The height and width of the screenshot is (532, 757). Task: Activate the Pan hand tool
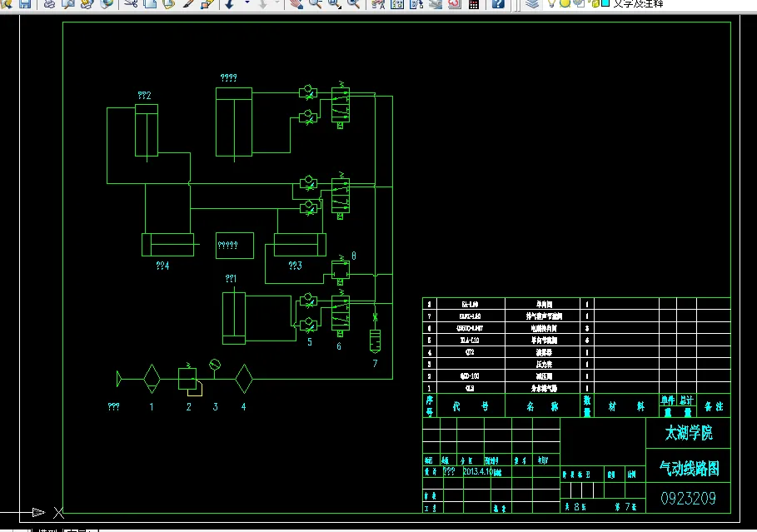pos(296,4)
